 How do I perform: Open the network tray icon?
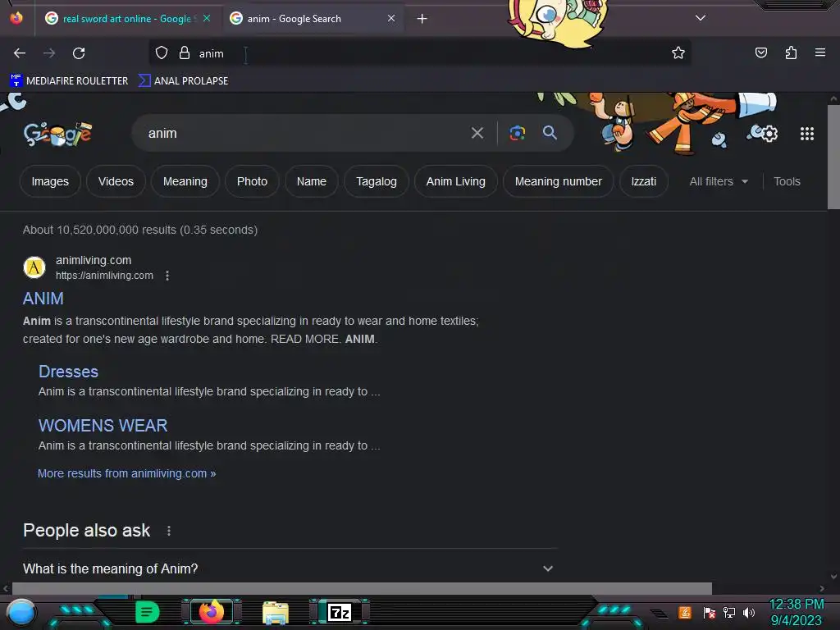pyautogui.click(x=729, y=612)
